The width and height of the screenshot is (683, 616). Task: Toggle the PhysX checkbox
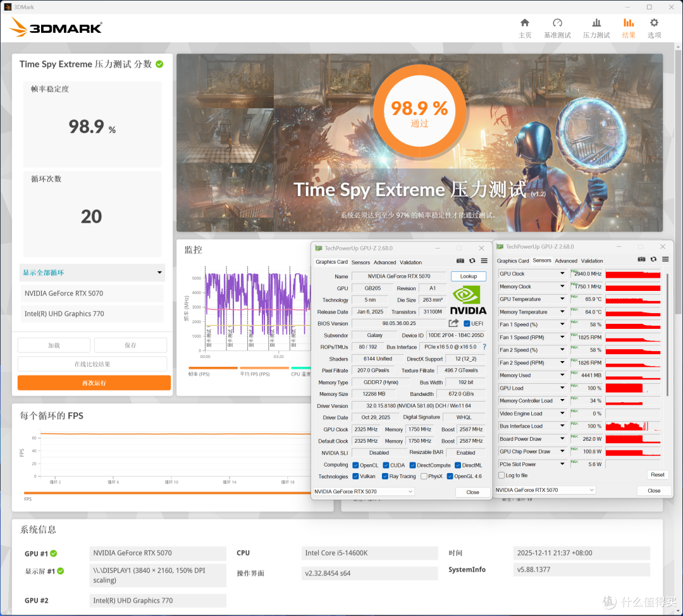coord(424,476)
